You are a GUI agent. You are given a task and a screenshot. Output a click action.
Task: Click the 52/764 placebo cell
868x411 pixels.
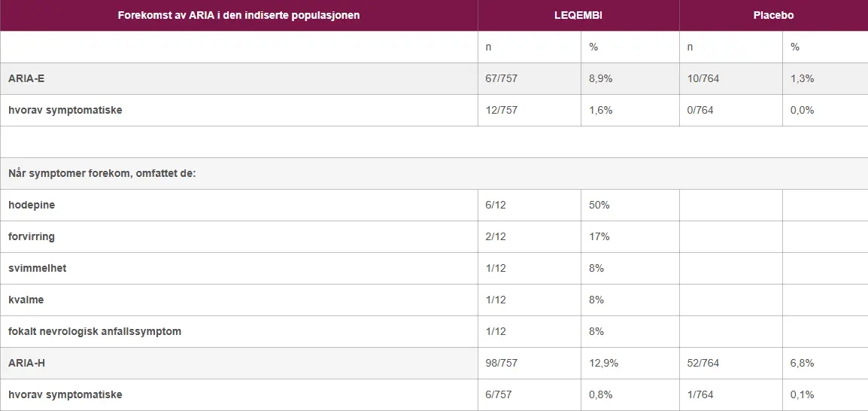coord(703,363)
